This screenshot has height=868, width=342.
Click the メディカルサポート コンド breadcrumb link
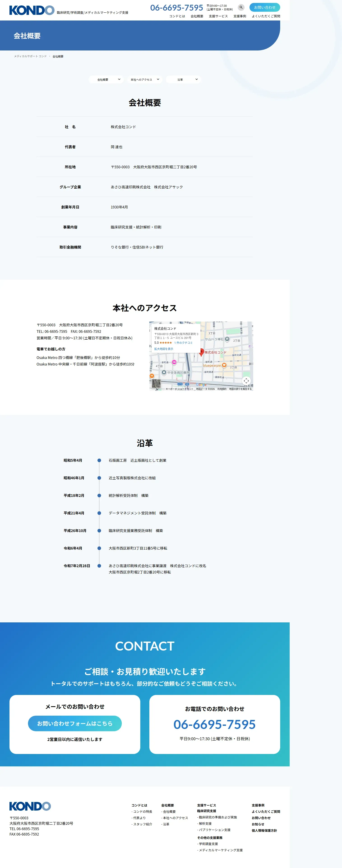pos(30,56)
